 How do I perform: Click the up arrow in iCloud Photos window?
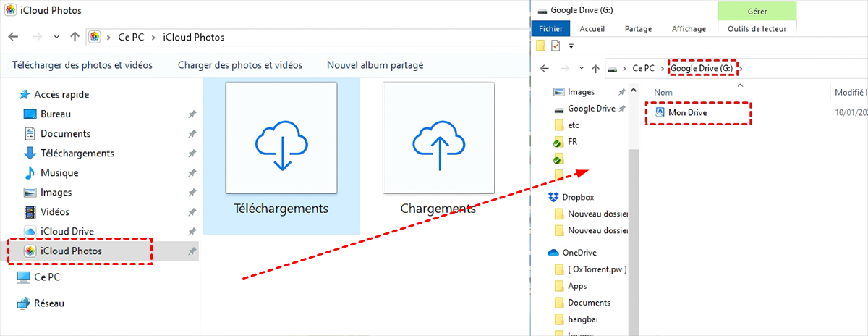tap(75, 37)
